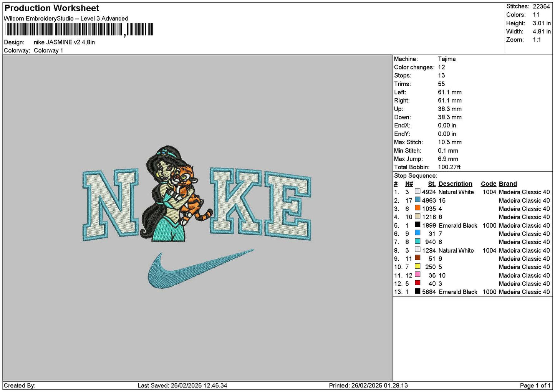The width and height of the screenshot is (555, 392).
Task: Click the Color changes value 12
Action: (x=441, y=67)
